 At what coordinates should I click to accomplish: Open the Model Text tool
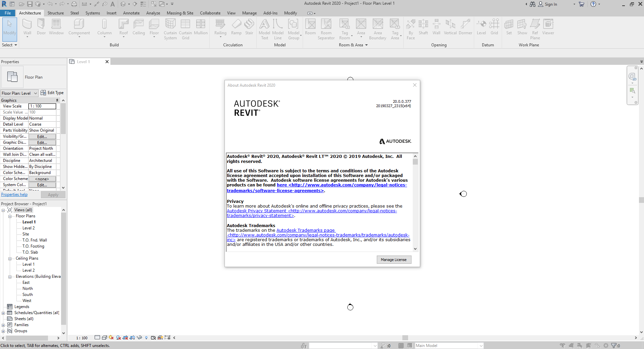(x=264, y=29)
